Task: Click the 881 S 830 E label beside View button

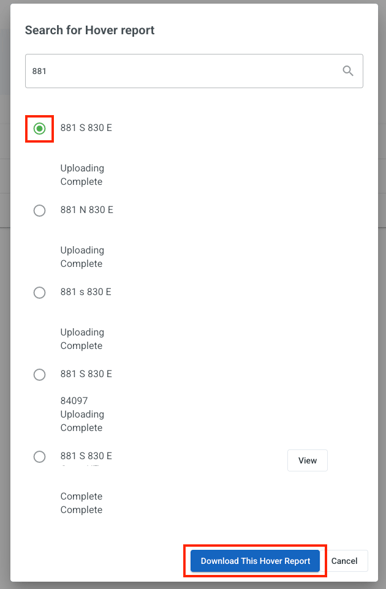Action: pos(86,456)
